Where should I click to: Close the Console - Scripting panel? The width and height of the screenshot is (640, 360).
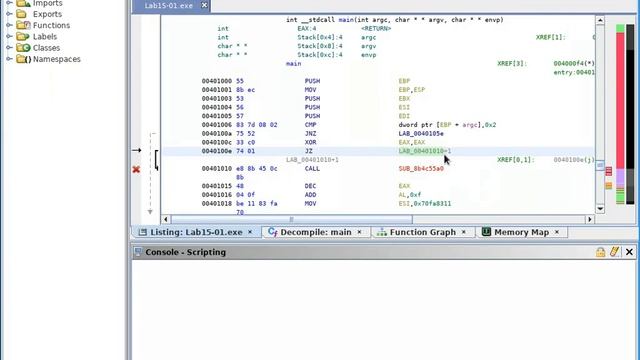click(x=629, y=252)
